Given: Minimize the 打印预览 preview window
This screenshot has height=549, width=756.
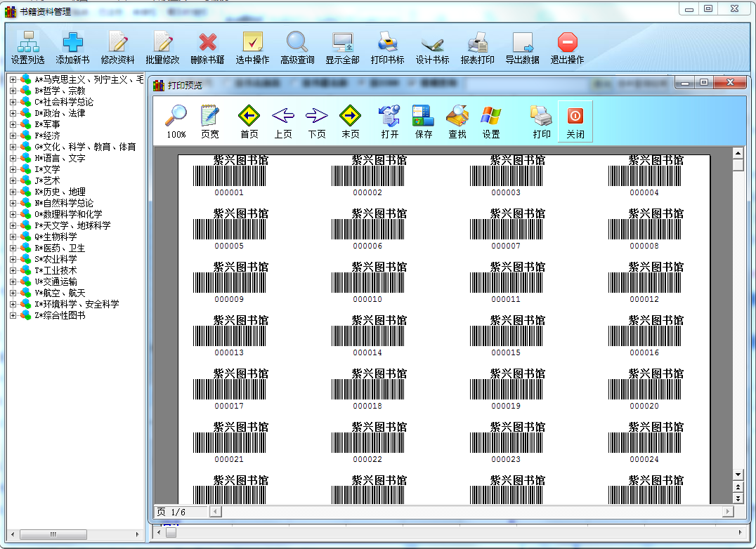Looking at the screenshot, I should tap(685, 82).
